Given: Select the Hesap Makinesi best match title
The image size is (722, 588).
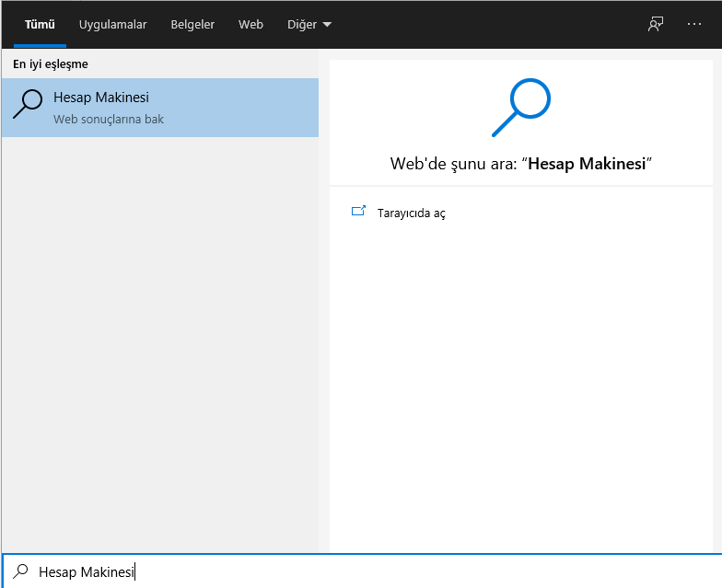Looking at the screenshot, I should (x=101, y=98).
